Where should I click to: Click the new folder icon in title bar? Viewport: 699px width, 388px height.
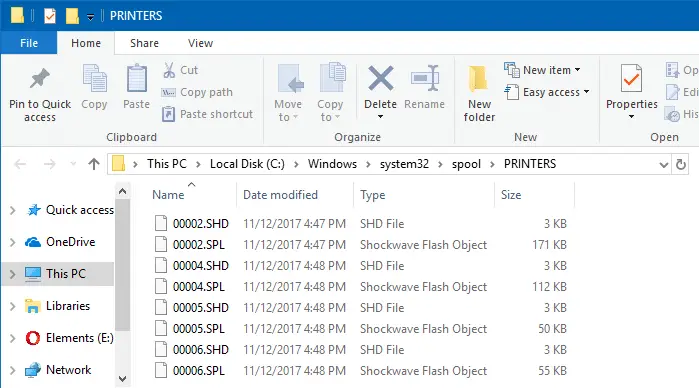(72, 16)
